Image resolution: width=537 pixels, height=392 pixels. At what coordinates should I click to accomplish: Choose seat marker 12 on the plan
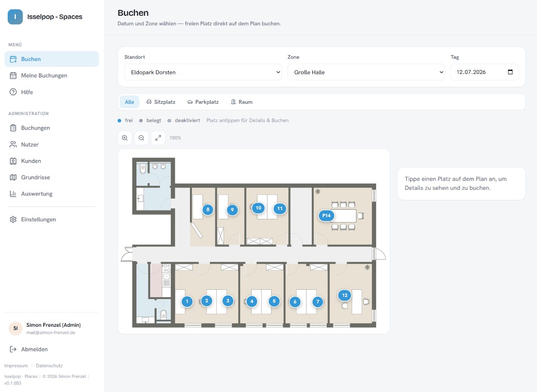tap(344, 295)
